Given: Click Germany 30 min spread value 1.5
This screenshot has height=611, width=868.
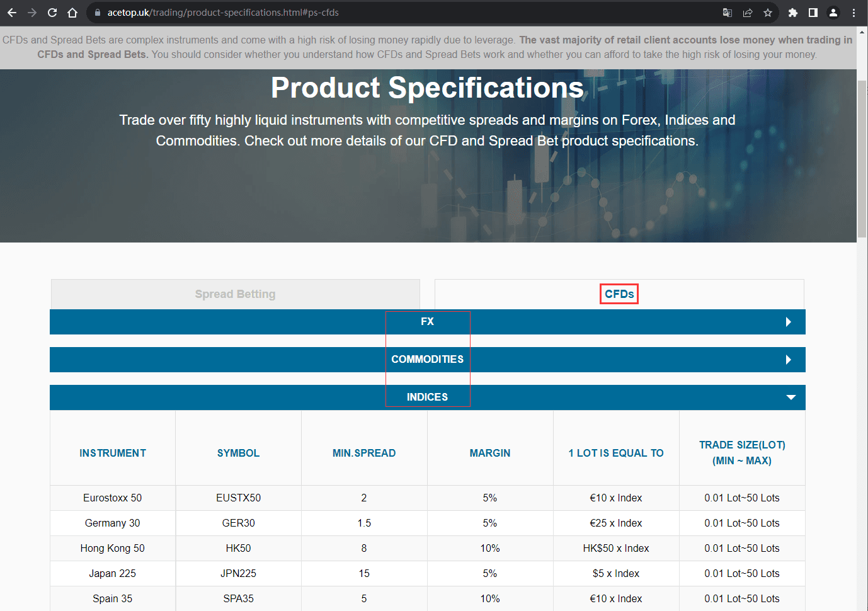Looking at the screenshot, I should 364,523.
